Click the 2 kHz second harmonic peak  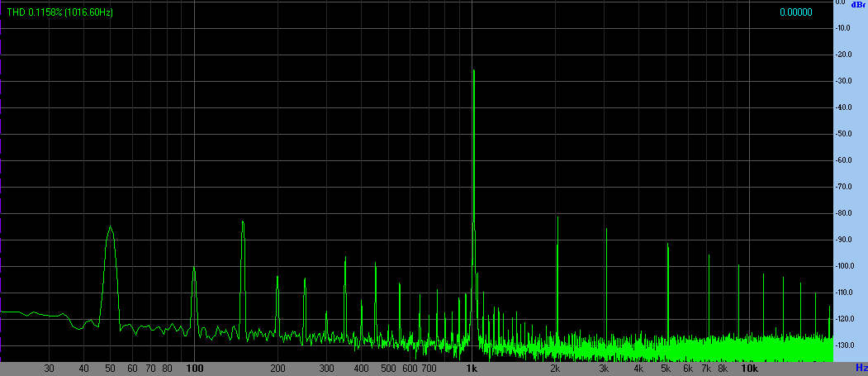click(x=557, y=217)
